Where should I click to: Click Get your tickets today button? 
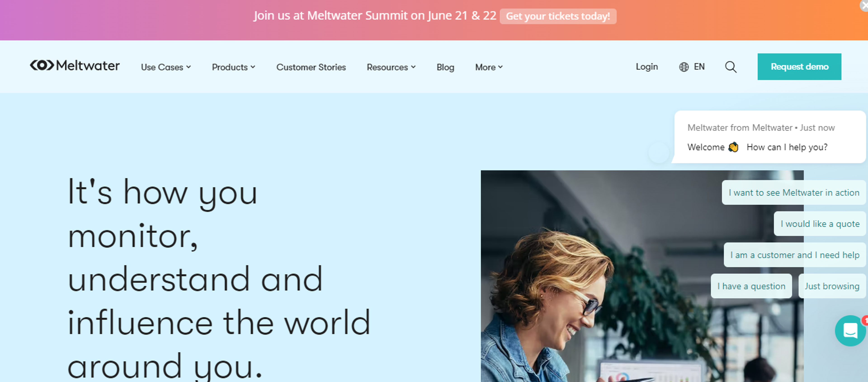(x=558, y=16)
